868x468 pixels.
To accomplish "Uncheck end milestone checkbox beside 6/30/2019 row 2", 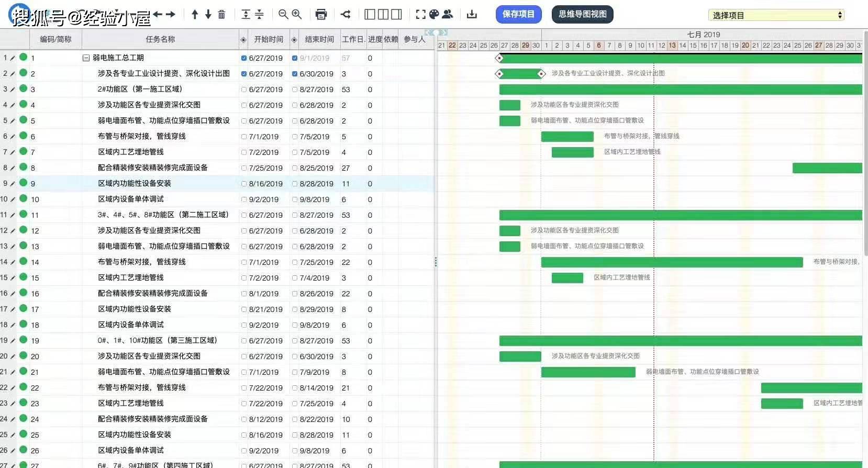I will click(x=295, y=74).
